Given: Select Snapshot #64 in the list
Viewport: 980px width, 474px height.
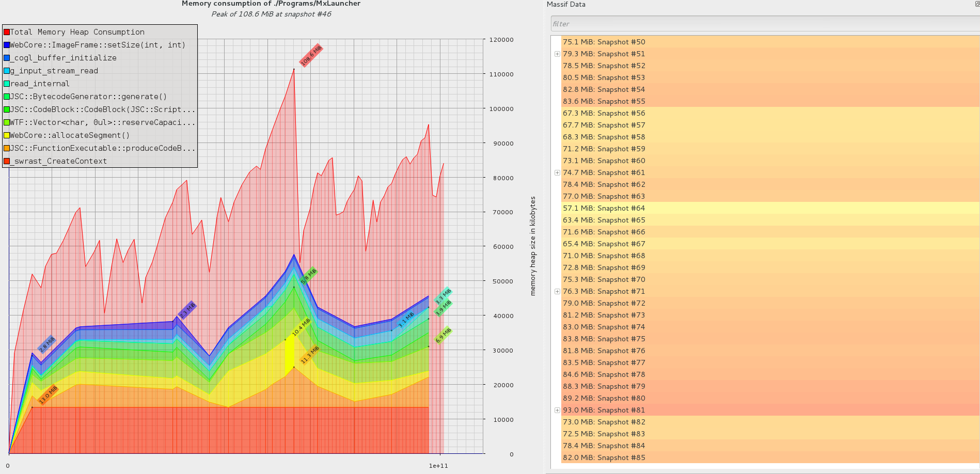Looking at the screenshot, I should [x=604, y=208].
